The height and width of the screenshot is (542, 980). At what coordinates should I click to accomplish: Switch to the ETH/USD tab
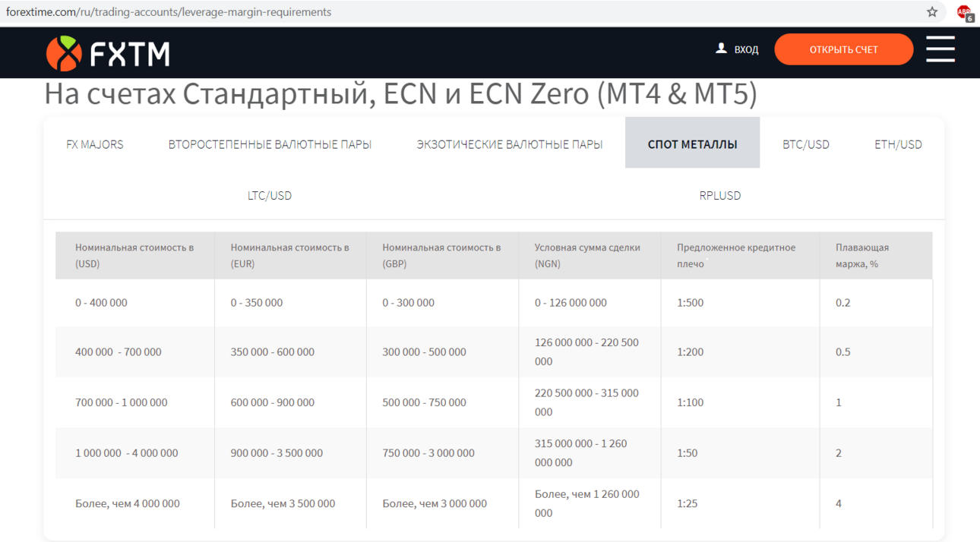pyautogui.click(x=898, y=144)
